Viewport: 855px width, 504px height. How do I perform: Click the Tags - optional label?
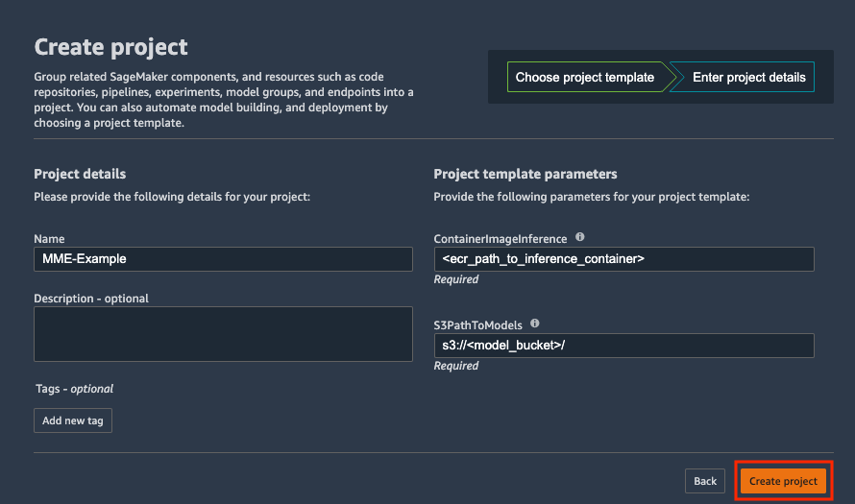[x=74, y=389]
